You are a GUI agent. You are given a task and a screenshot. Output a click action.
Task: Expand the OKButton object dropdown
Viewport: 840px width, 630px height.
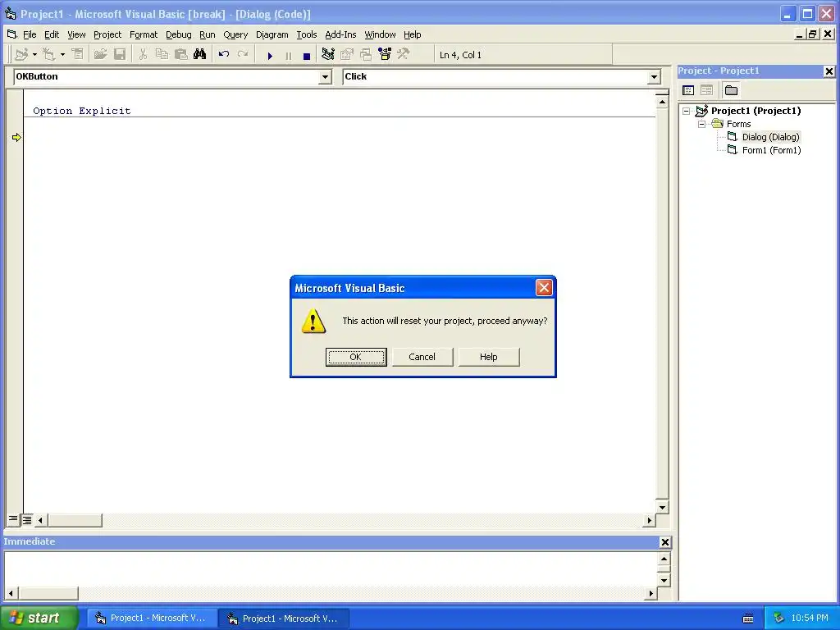coord(325,78)
